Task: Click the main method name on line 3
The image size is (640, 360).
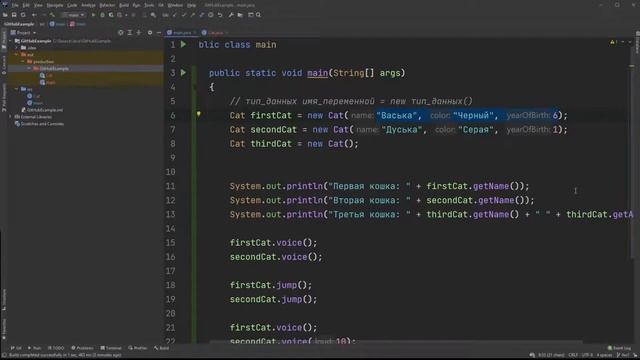Action: click(x=318, y=73)
